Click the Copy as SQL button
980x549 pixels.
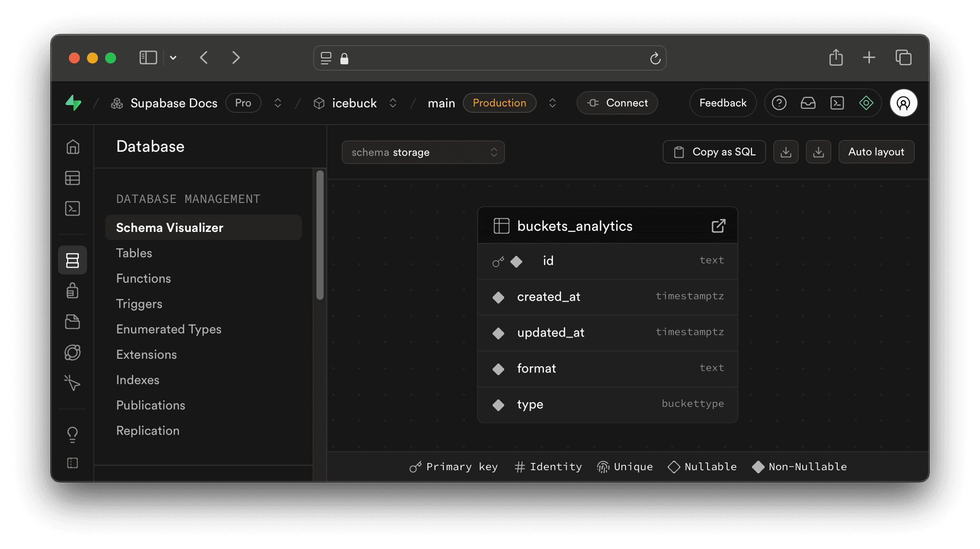(x=714, y=152)
